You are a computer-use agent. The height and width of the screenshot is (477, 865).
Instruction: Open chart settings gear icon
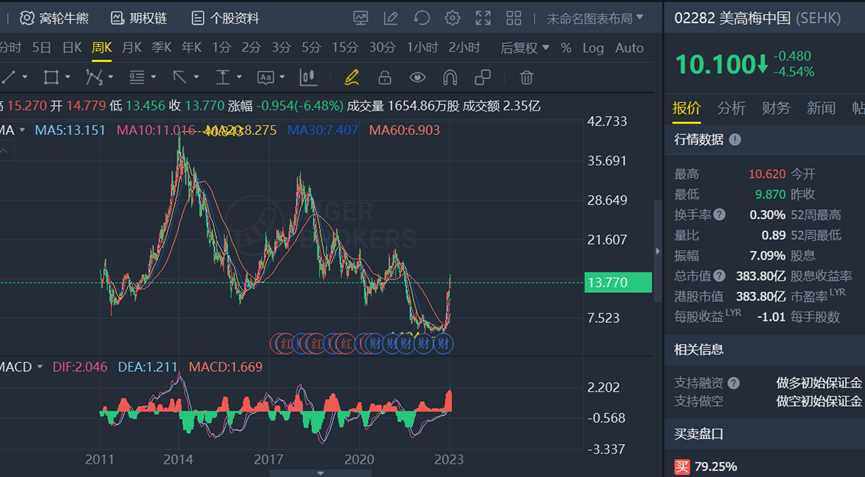point(452,18)
